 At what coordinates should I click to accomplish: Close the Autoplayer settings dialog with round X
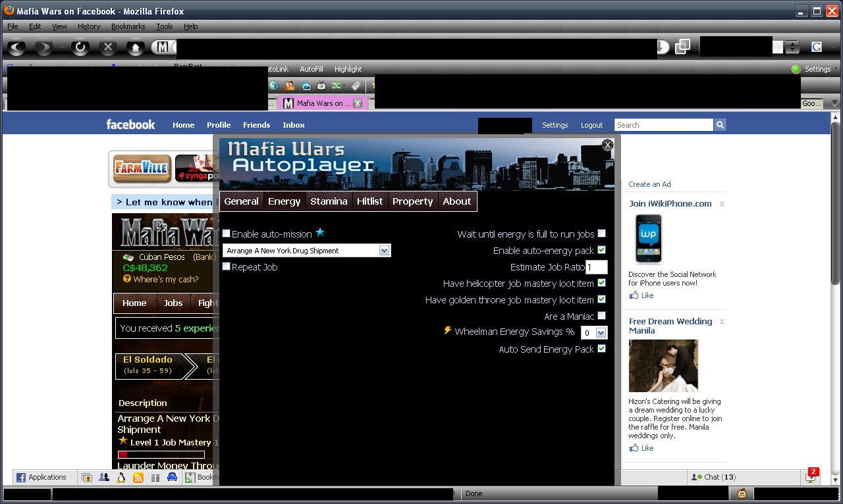pyautogui.click(x=608, y=145)
